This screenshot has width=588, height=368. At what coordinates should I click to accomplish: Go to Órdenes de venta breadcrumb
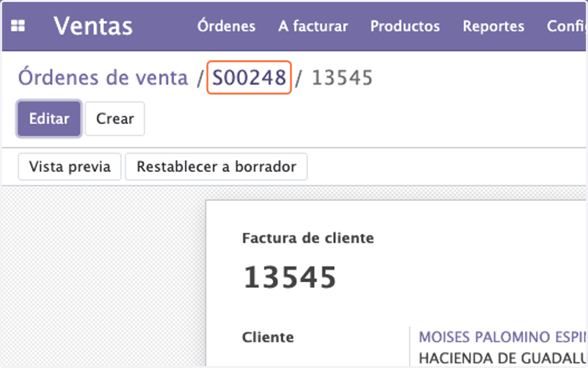pos(103,77)
